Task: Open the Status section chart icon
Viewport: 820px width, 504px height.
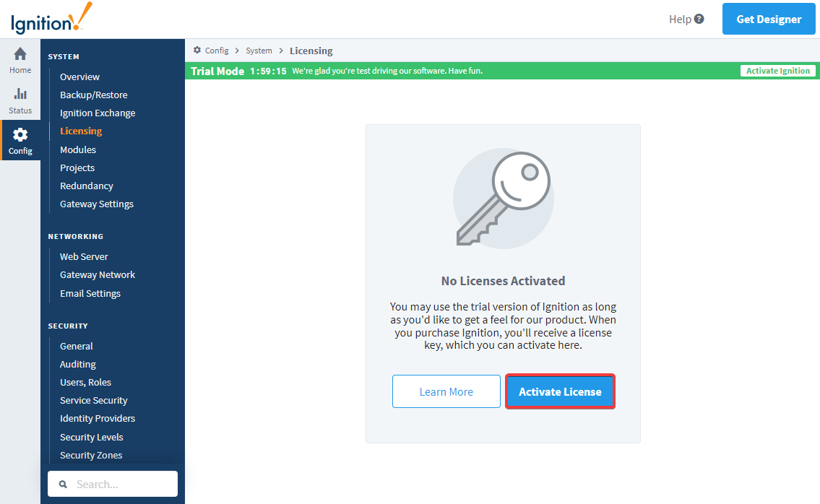Action: pos(20,94)
